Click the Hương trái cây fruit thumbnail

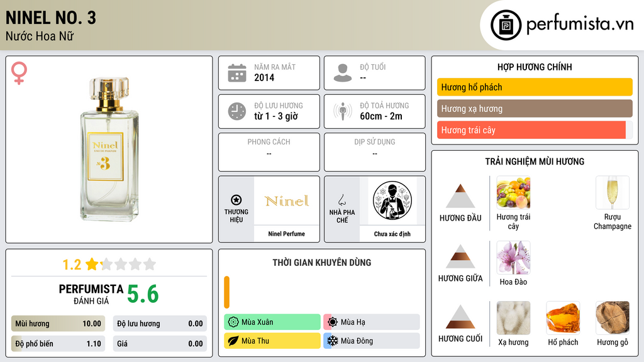[x=513, y=192]
